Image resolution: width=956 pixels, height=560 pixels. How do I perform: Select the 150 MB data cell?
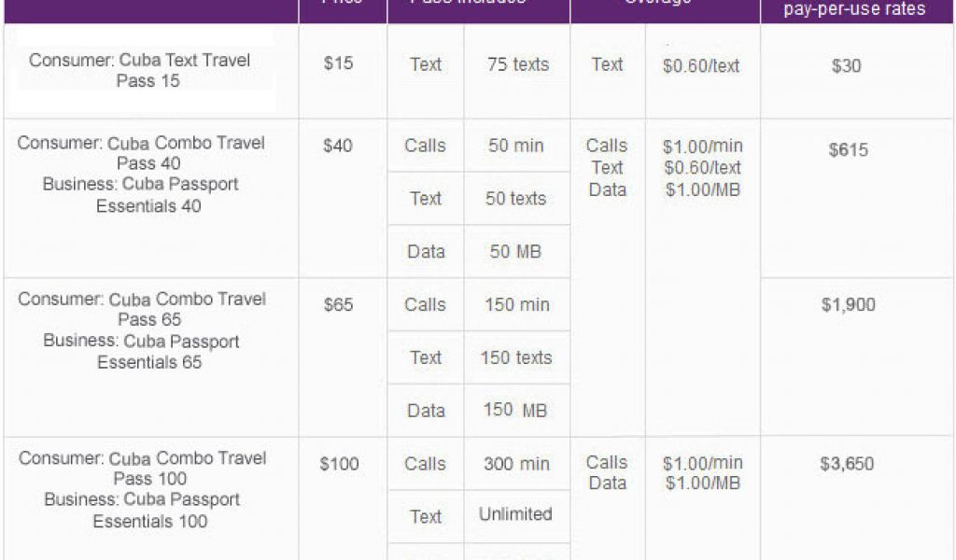515,411
